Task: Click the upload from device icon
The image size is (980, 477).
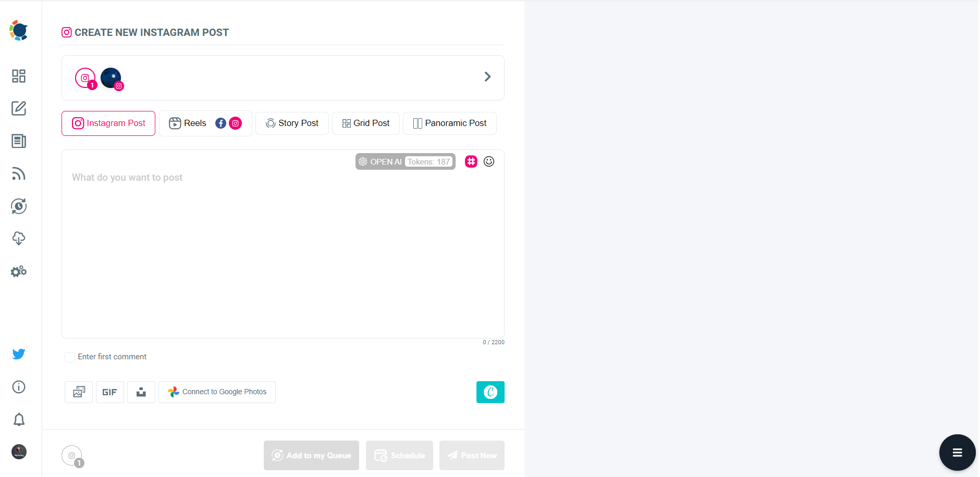Action: pyautogui.click(x=141, y=392)
